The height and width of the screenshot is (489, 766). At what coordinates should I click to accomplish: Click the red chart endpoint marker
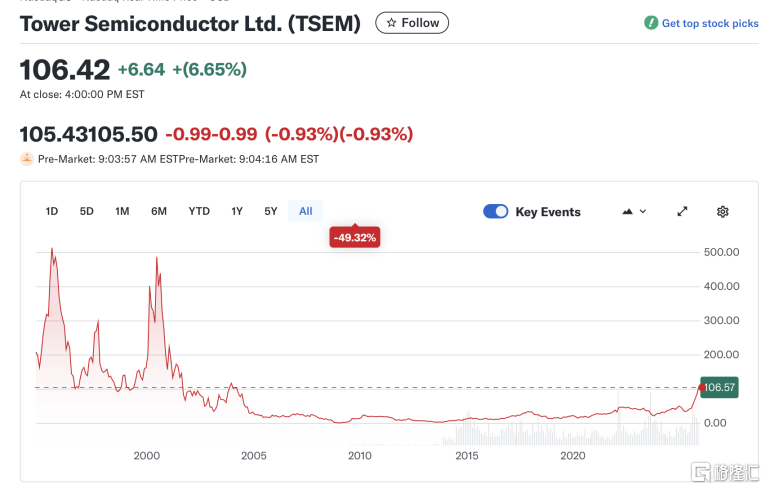[699, 387]
